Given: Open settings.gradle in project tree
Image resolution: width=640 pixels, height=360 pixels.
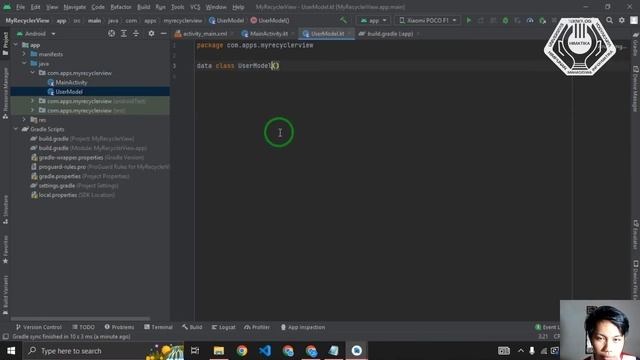Looking at the screenshot, I should click(x=75, y=186).
